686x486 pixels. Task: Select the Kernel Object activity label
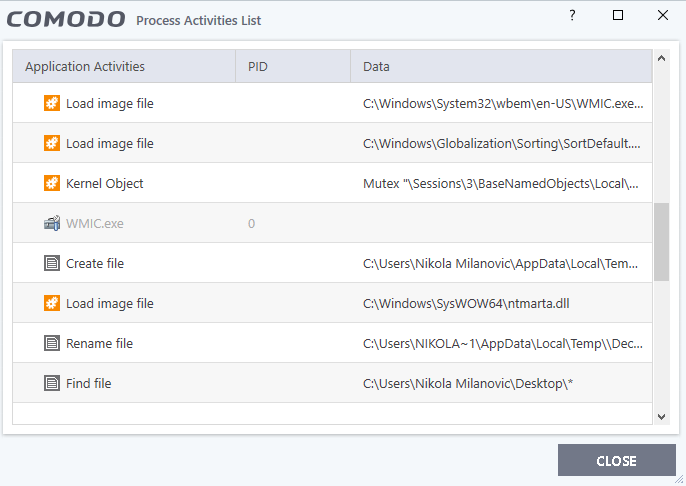point(105,184)
